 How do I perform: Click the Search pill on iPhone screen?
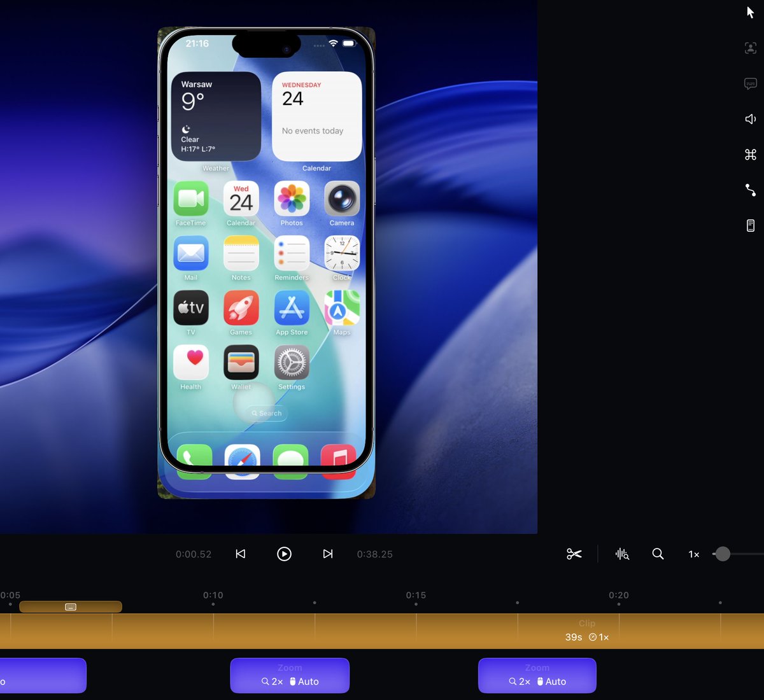point(267,414)
